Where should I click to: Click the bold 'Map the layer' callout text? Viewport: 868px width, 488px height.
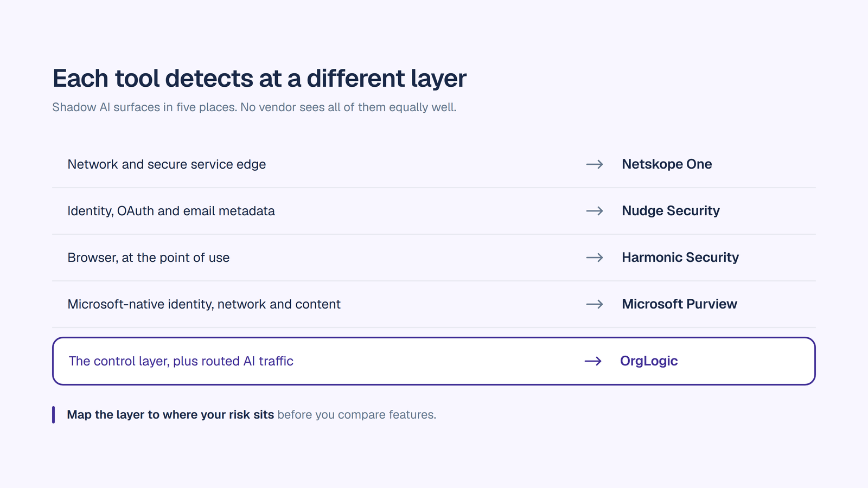pos(170,415)
